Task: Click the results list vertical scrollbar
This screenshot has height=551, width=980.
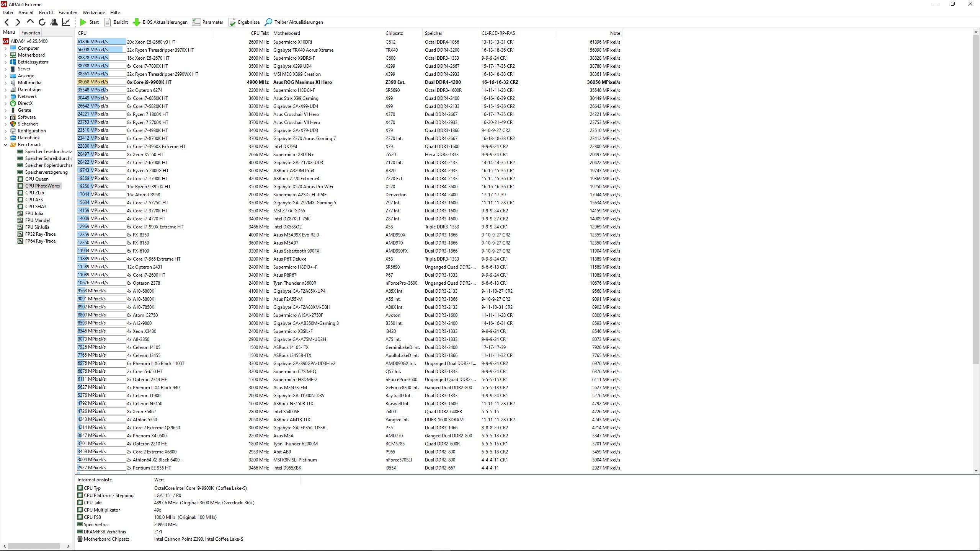Action: [x=976, y=199]
